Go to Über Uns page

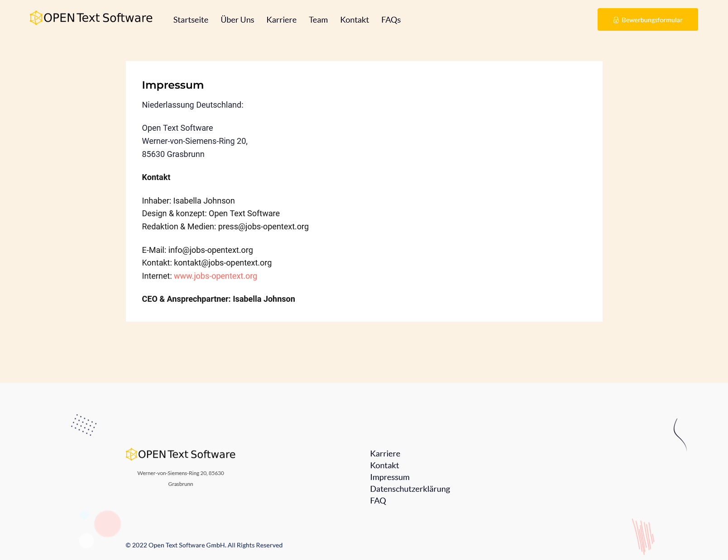[x=237, y=20]
